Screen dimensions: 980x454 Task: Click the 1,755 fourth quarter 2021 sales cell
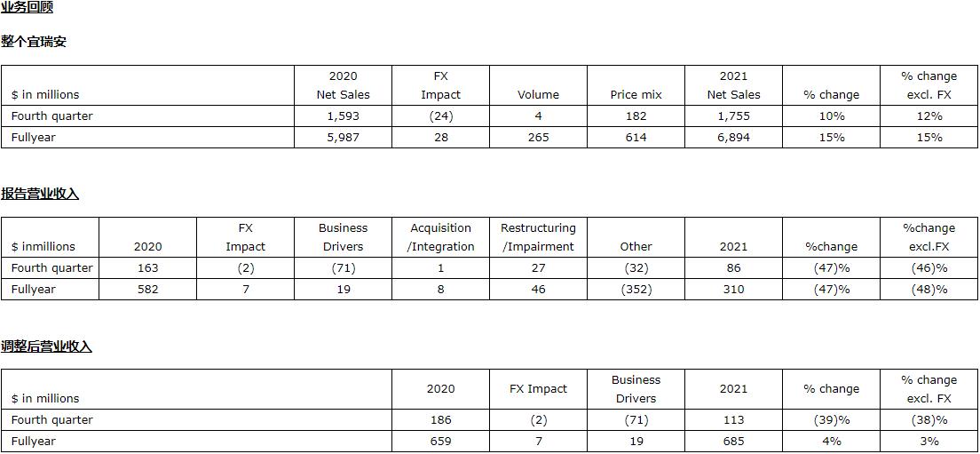(x=733, y=116)
